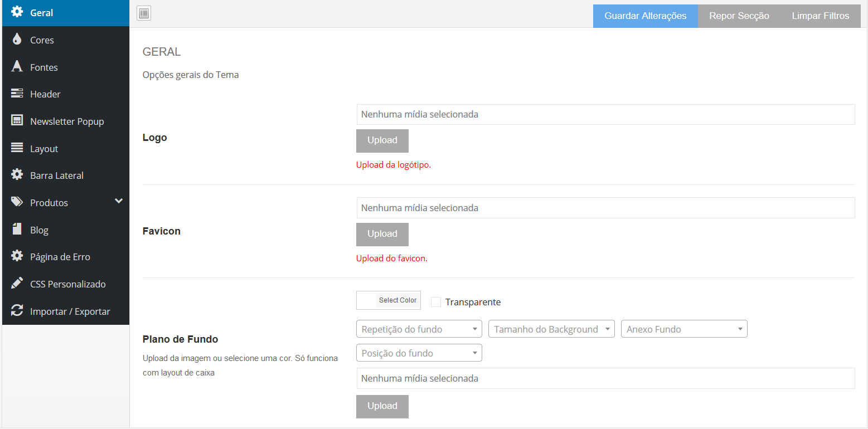This screenshot has height=429, width=868.
Task: Click Guardar Alterações button
Action: coord(645,16)
